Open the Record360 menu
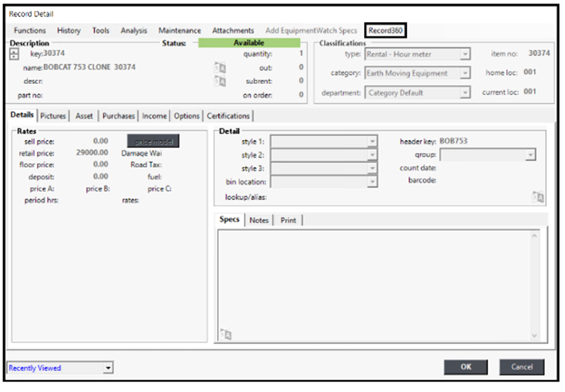This screenshot has height=392, width=565. (385, 30)
